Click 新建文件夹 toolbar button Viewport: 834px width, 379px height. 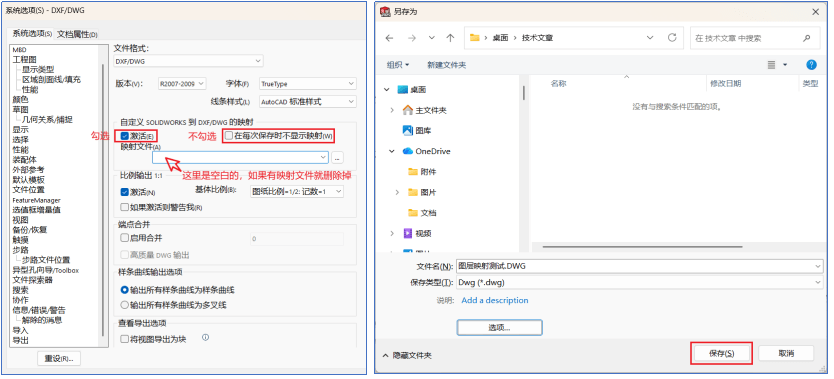tap(446, 65)
